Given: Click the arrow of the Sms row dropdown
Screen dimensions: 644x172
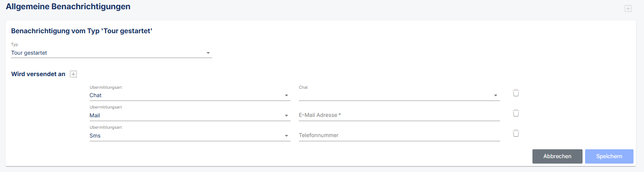Looking at the screenshot, I should click(286, 136).
